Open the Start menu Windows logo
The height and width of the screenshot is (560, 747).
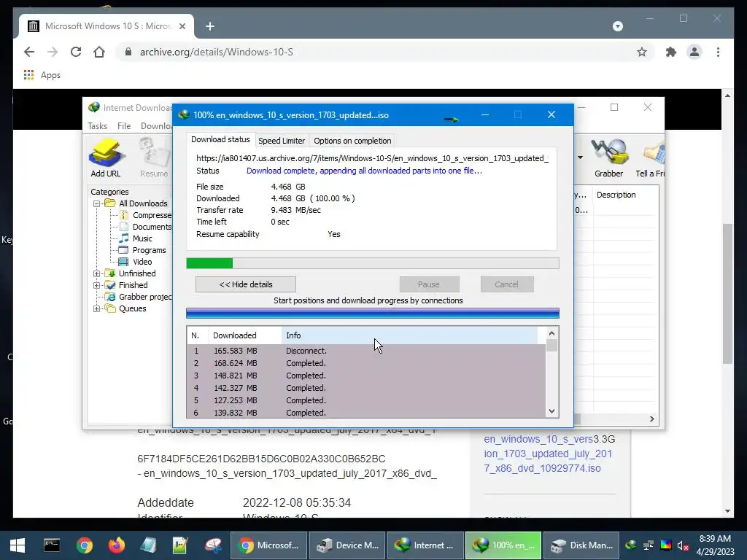click(18, 545)
